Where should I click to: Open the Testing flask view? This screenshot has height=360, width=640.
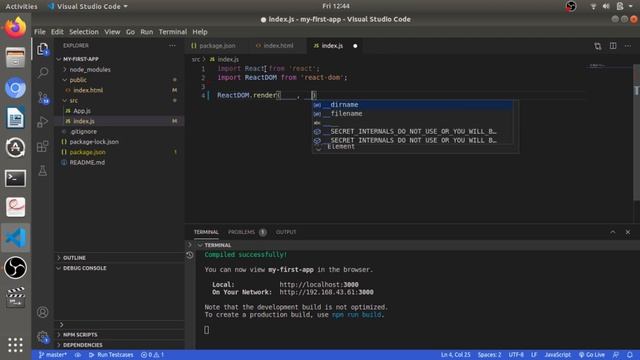42,171
